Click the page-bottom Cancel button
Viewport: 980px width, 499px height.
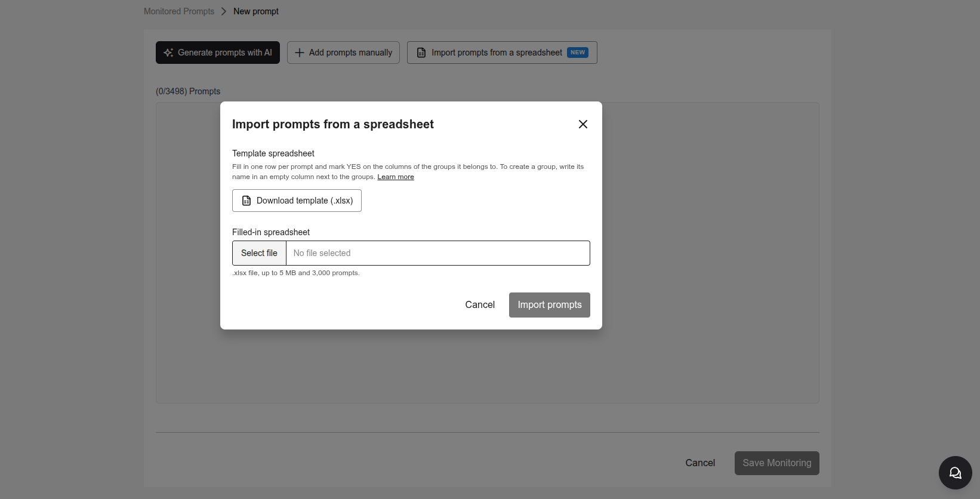[x=700, y=463]
